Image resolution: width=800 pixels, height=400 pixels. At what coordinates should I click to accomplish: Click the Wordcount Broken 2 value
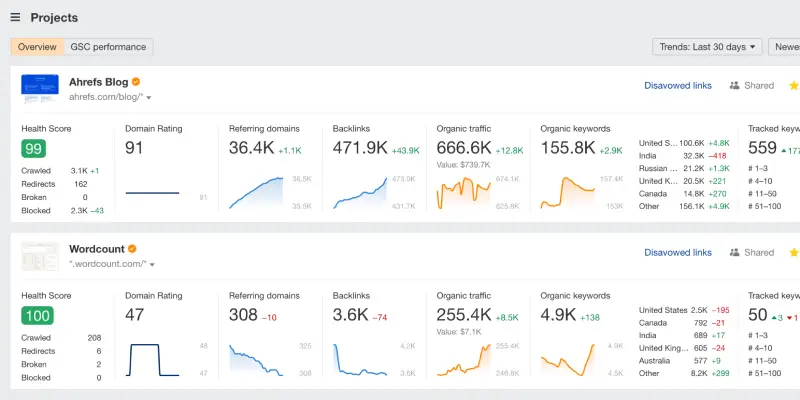coord(98,364)
